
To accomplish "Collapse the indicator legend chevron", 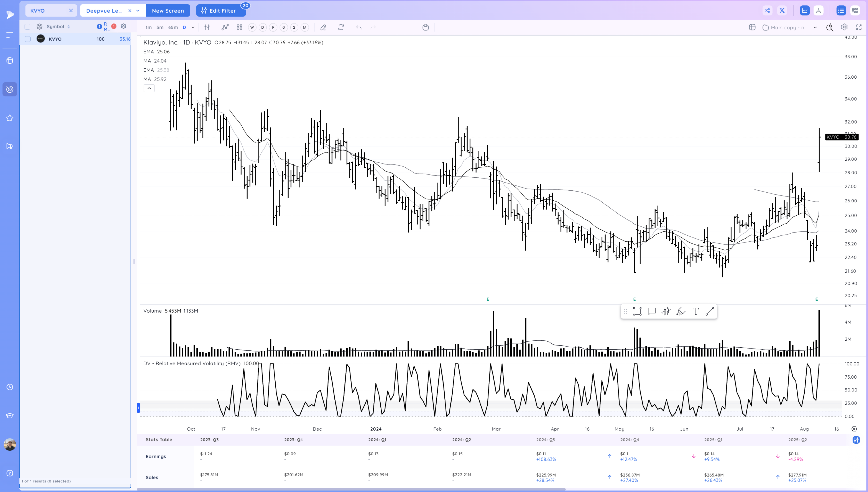I will point(149,88).
